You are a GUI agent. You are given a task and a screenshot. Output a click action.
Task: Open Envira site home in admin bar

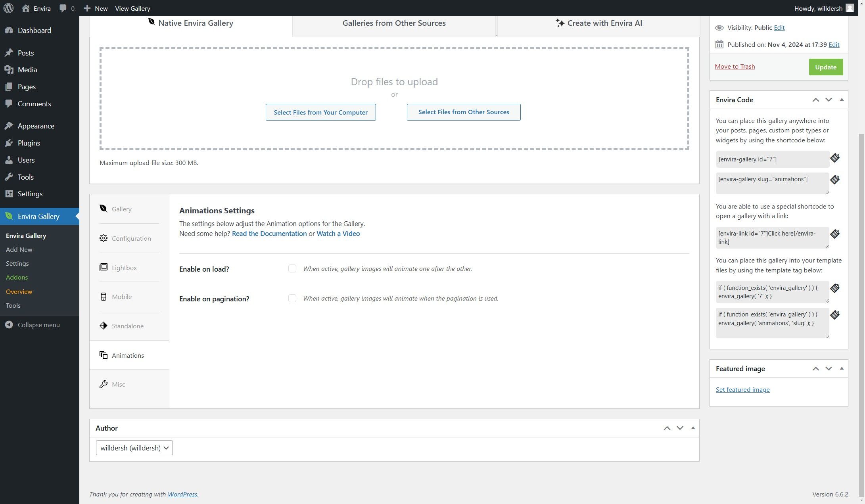click(x=36, y=8)
